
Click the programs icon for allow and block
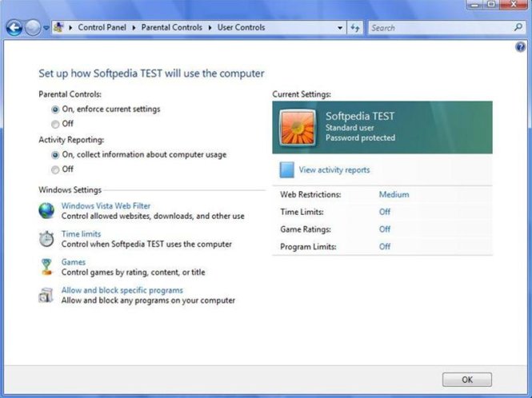[x=46, y=295]
